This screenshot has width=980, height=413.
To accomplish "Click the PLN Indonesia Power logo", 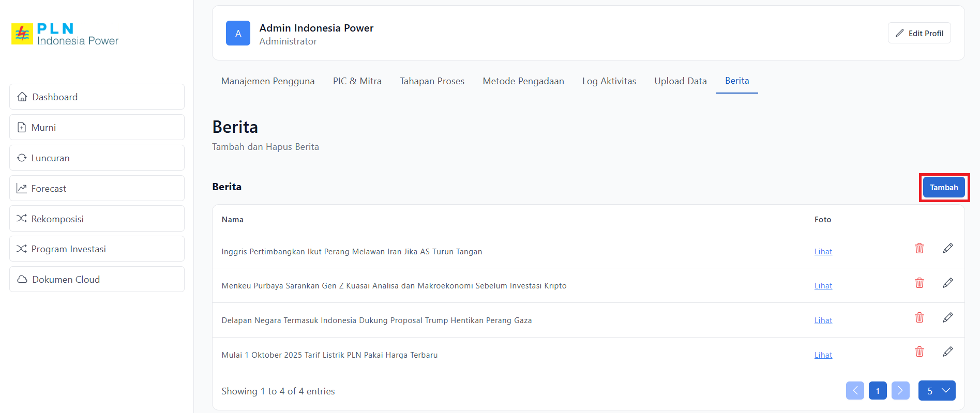I will [65, 34].
